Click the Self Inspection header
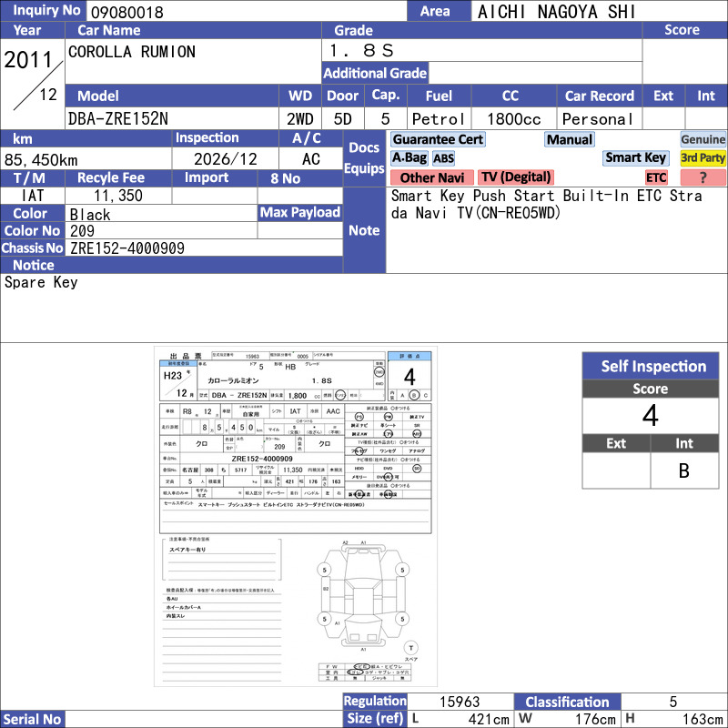This screenshot has height=728, width=728. tap(651, 367)
